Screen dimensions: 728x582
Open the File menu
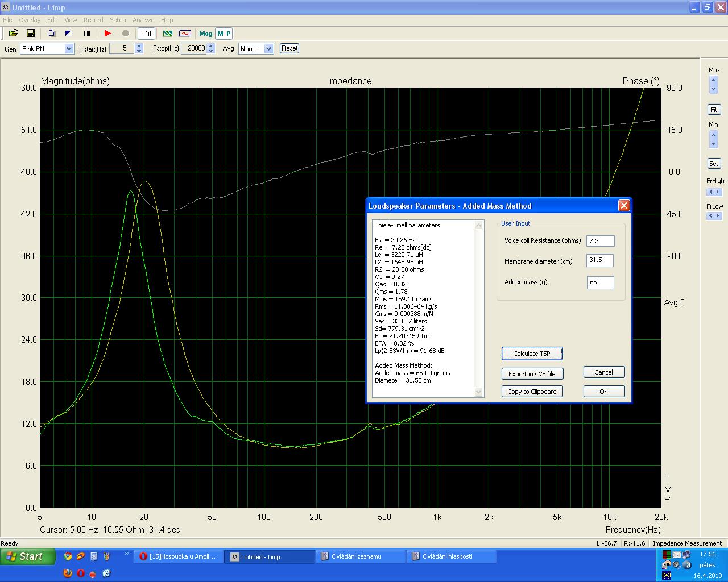point(7,20)
